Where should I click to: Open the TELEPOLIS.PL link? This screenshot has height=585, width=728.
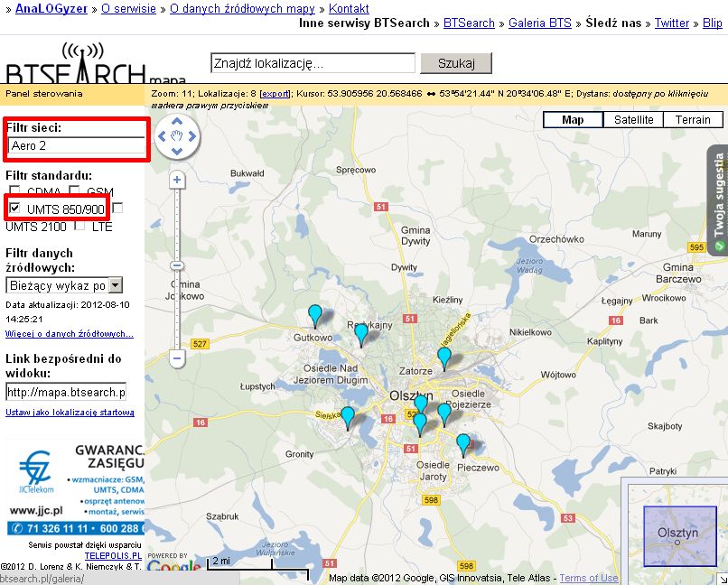[x=113, y=555]
